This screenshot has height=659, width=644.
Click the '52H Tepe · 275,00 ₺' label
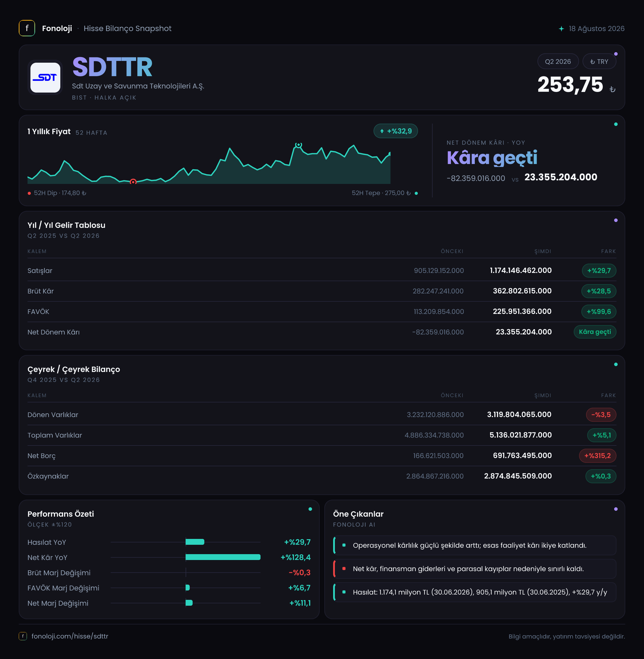[x=381, y=193]
